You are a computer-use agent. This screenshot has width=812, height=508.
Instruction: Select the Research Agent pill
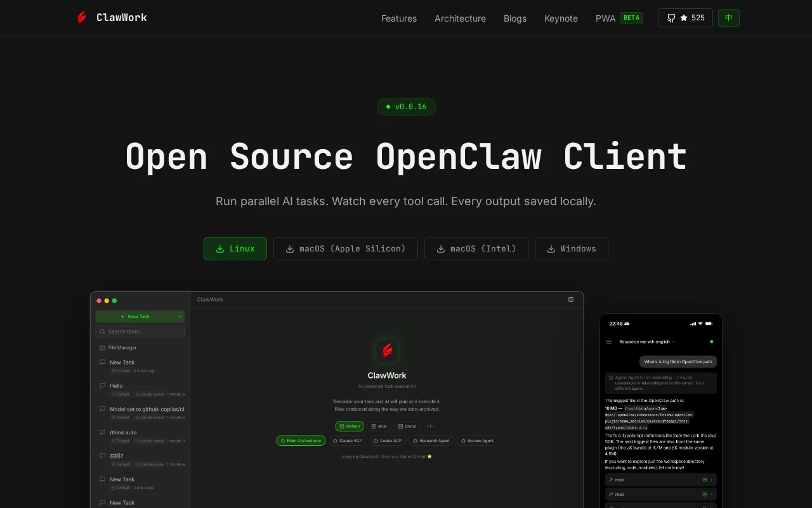coord(431,441)
